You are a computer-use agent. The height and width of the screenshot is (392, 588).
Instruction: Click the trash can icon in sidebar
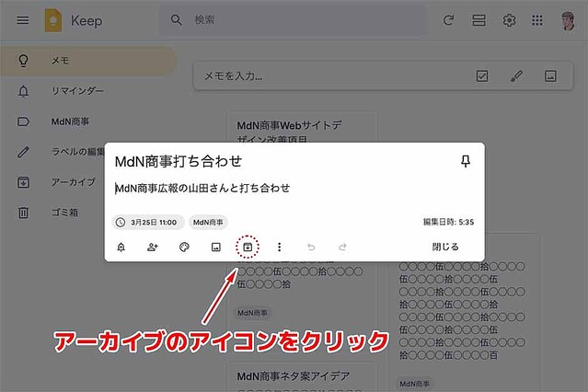coord(23,213)
